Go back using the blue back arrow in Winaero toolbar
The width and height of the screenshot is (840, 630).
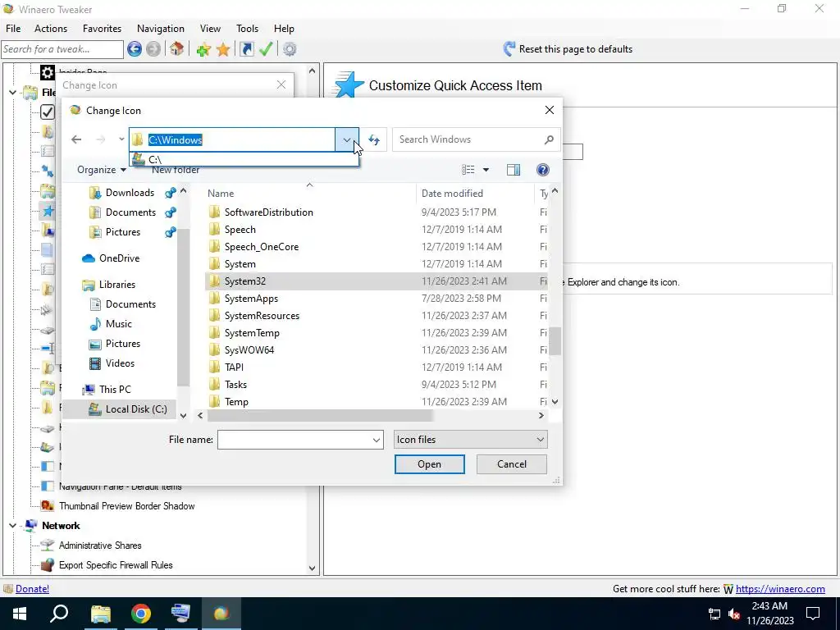tap(135, 49)
